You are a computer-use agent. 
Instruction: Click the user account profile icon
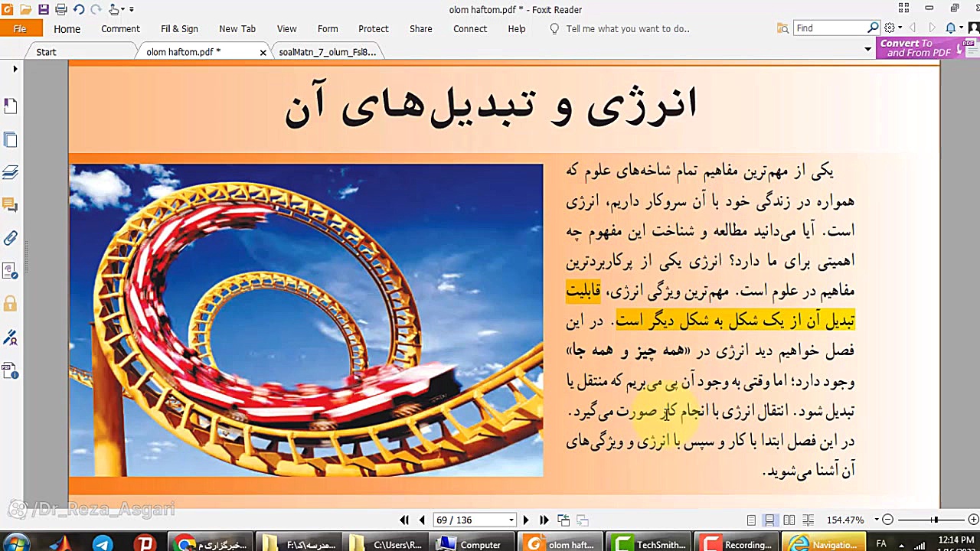coord(972,28)
